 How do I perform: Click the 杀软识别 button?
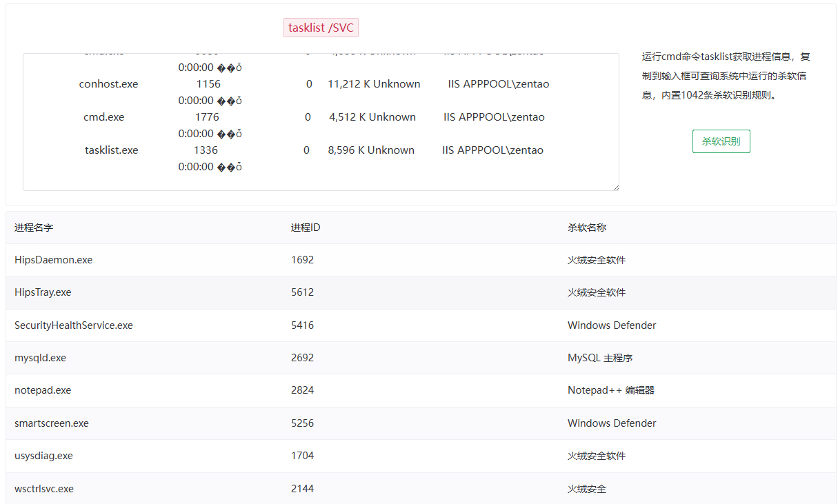721,141
